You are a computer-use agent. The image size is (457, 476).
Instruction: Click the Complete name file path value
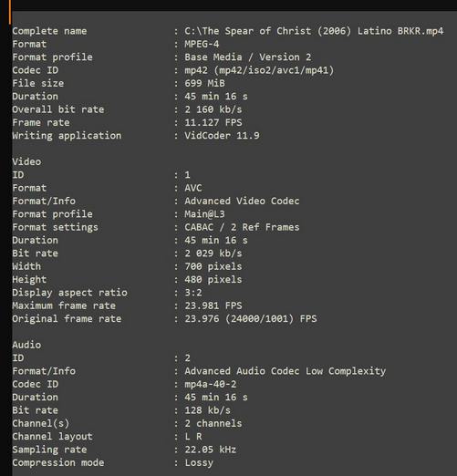(314, 31)
